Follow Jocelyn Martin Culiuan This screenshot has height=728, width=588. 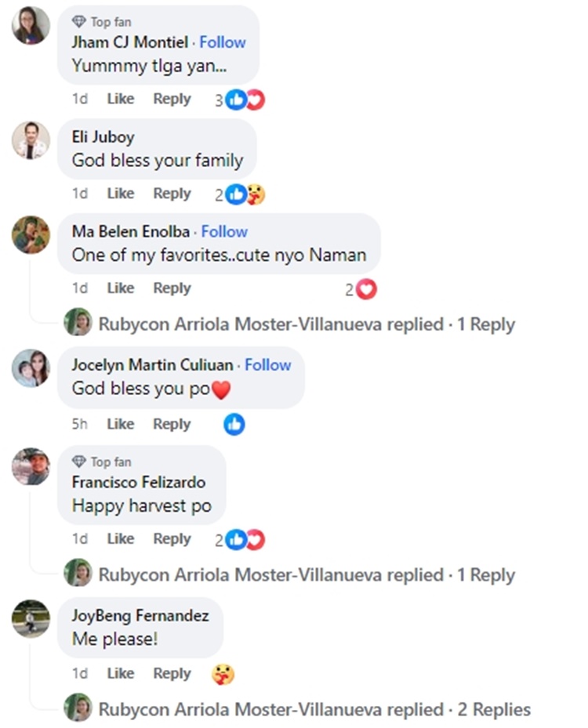coord(267,364)
